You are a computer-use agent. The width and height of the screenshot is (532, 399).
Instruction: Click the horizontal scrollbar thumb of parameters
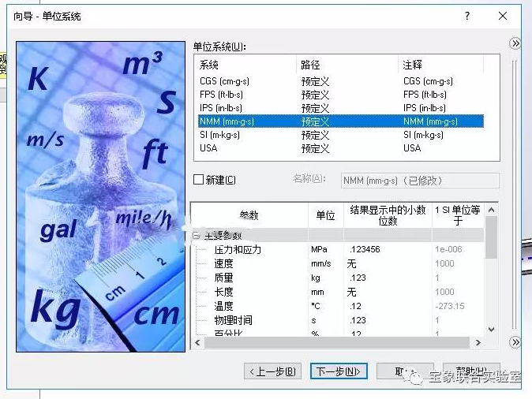click(337, 343)
